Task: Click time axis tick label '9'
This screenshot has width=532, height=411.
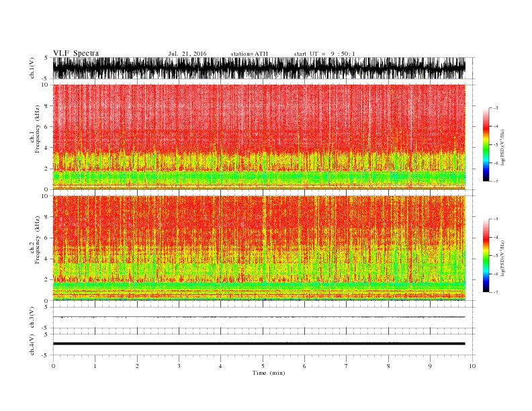Action: point(430,366)
